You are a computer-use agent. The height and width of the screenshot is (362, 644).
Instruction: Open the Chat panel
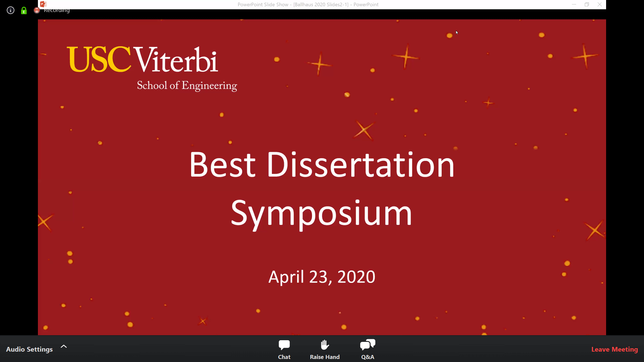tap(284, 349)
